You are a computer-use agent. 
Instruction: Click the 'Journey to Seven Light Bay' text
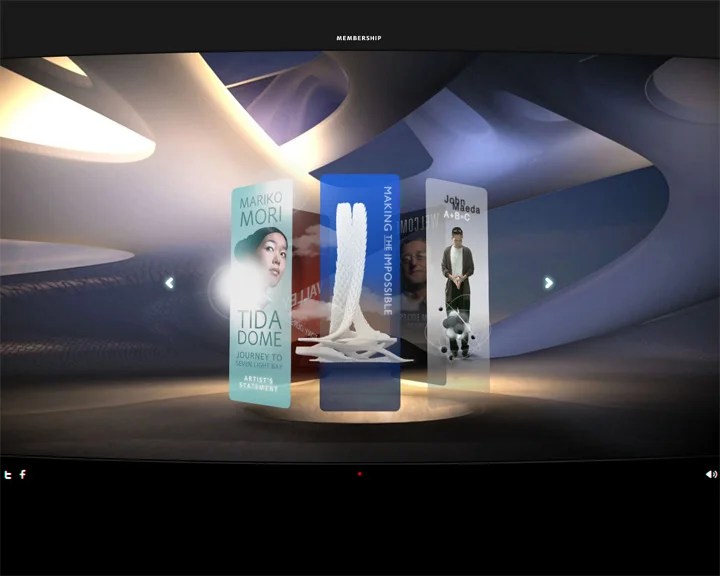[259, 360]
